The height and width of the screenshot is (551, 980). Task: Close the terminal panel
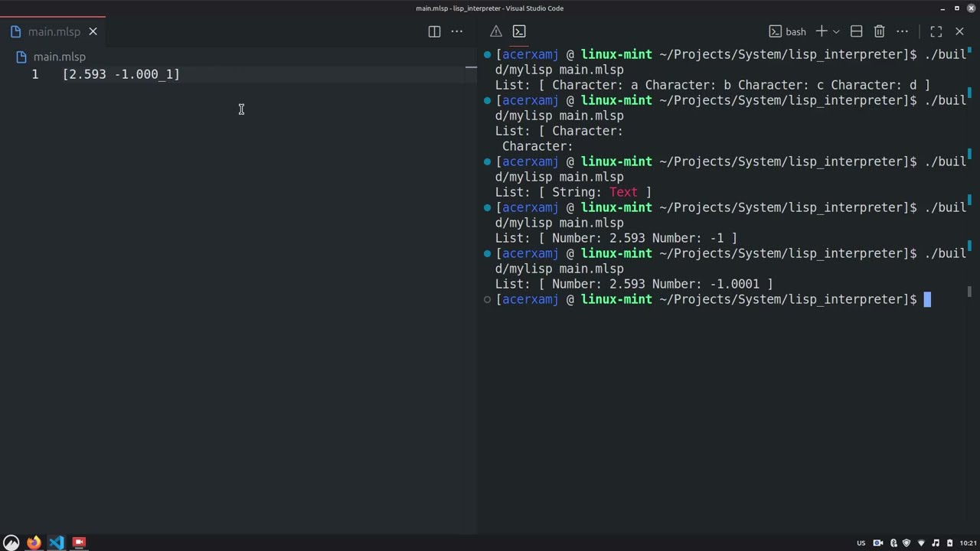pos(959,31)
